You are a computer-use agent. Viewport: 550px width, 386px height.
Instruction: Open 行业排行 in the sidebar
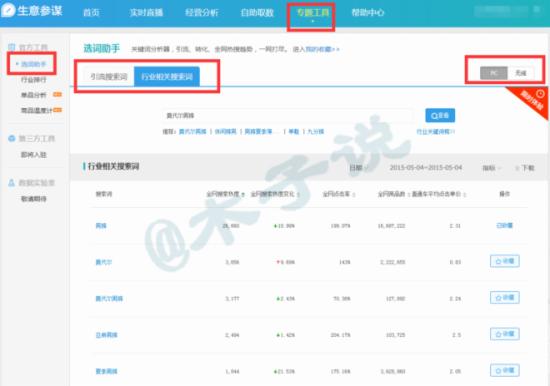[x=34, y=80]
